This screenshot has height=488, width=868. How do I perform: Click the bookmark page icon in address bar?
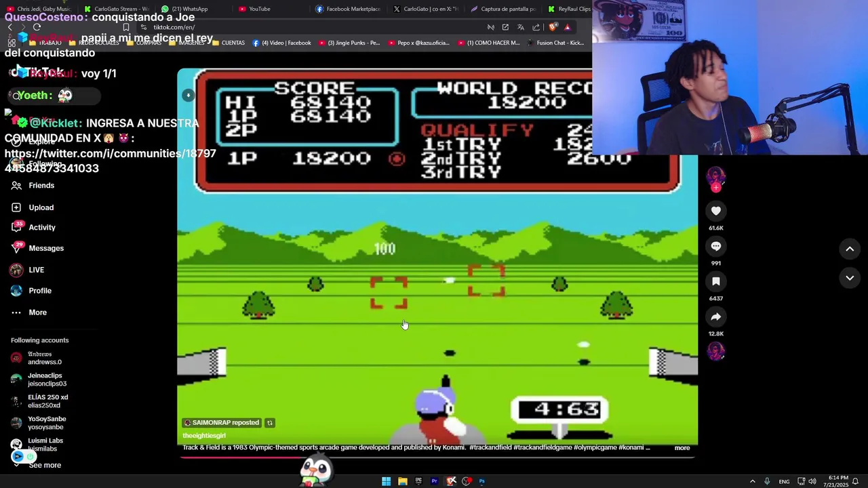[x=125, y=27]
